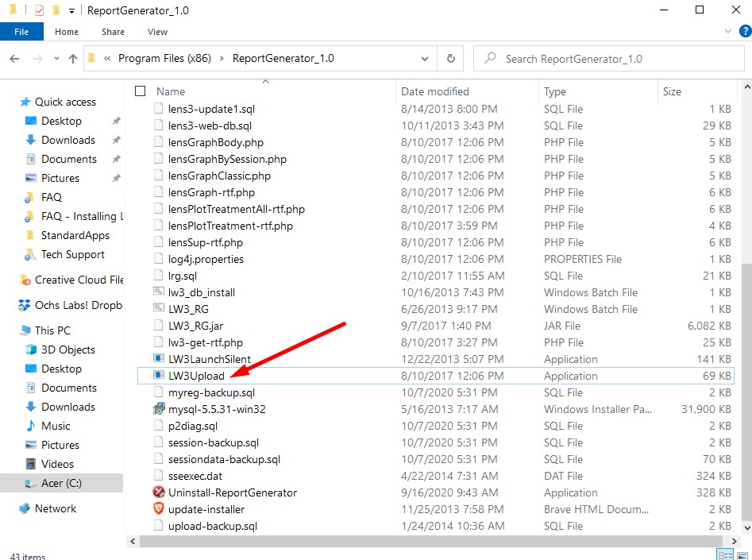
Task: Select the lens3-update1.sql file
Action: pyautogui.click(x=211, y=109)
